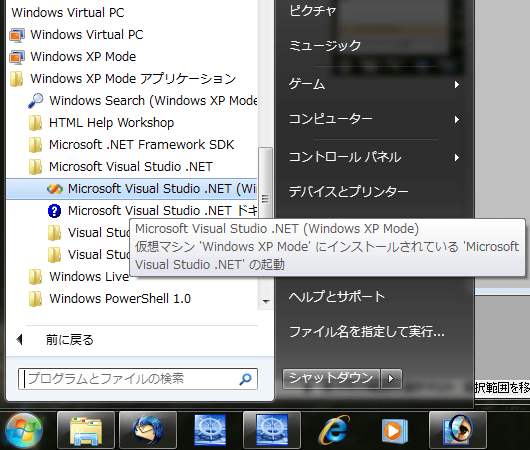Open ファイル名を指定して実行...
530x450 pixels.
(367, 332)
